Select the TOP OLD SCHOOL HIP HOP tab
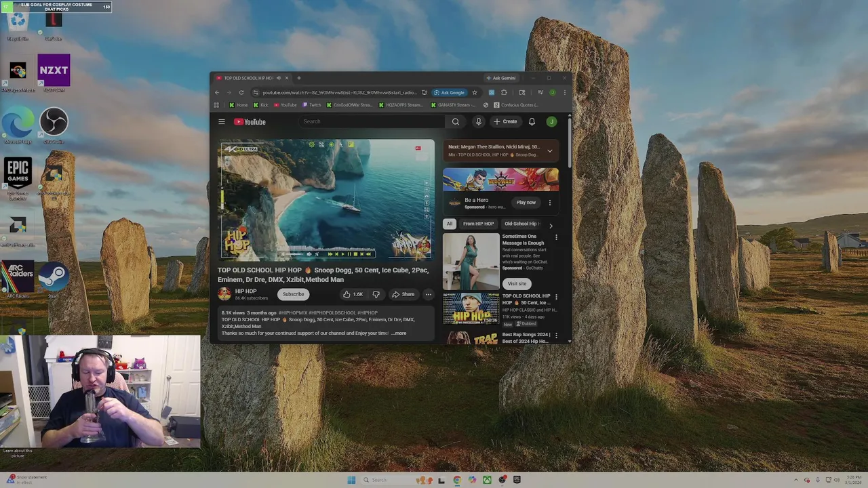The height and width of the screenshot is (488, 868). 248,78
